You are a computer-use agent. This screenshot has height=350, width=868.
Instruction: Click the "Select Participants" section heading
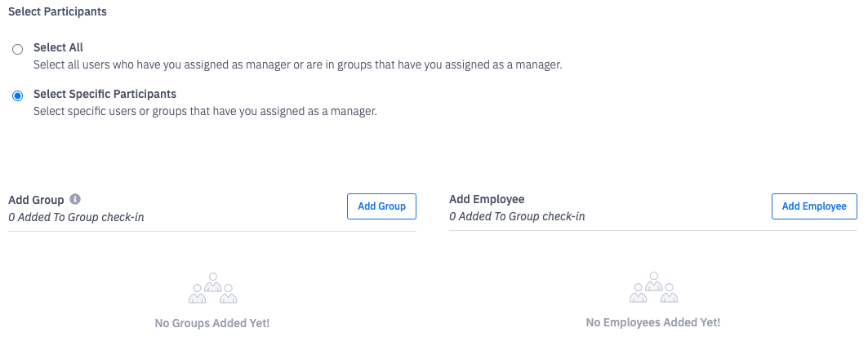click(x=57, y=12)
